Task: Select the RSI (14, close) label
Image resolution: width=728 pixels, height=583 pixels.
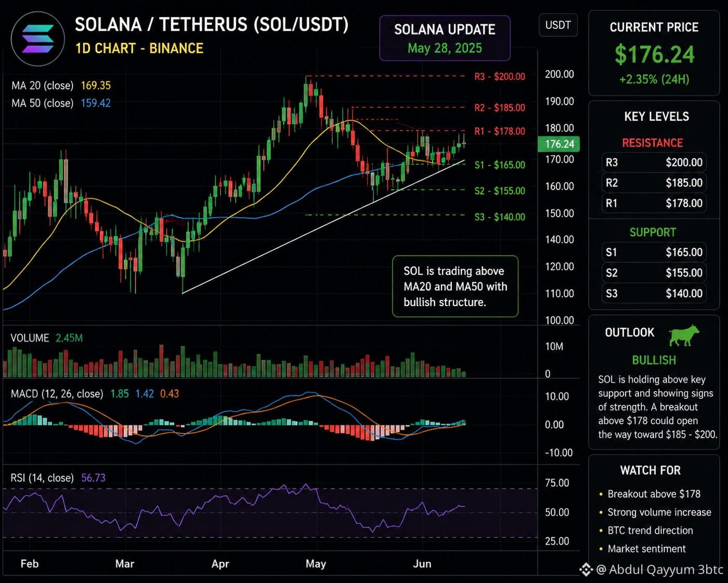Action: coord(42,478)
